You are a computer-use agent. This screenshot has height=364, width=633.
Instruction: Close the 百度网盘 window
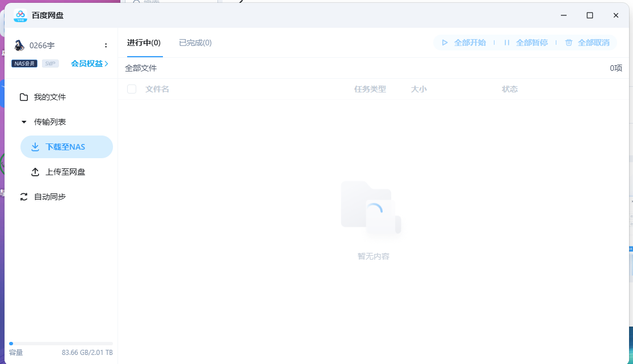pos(615,15)
